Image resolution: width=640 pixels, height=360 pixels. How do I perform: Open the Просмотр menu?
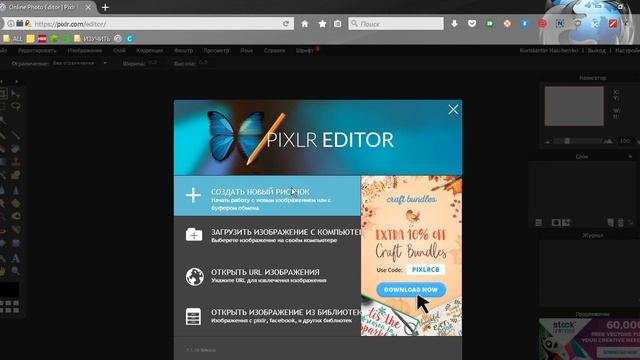click(x=216, y=51)
